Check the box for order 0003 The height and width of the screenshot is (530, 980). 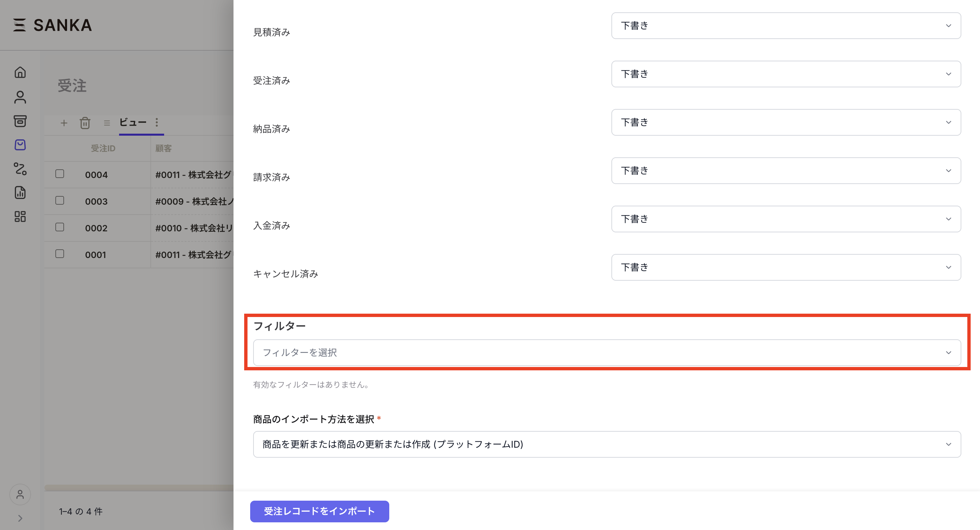[x=60, y=201]
